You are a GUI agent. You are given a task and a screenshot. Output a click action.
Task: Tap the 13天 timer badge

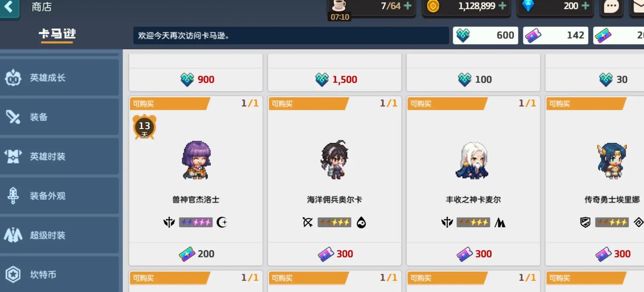pos(144,127)
